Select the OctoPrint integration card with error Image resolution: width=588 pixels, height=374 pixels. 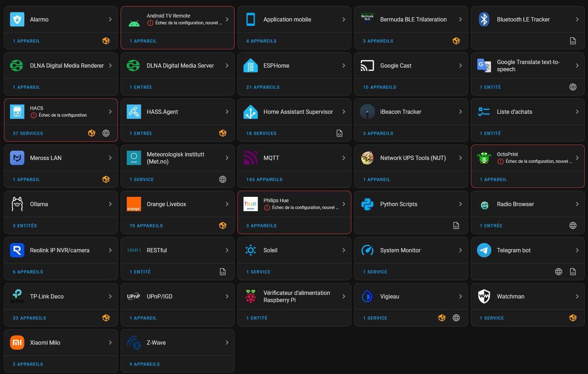coord(528,166)
